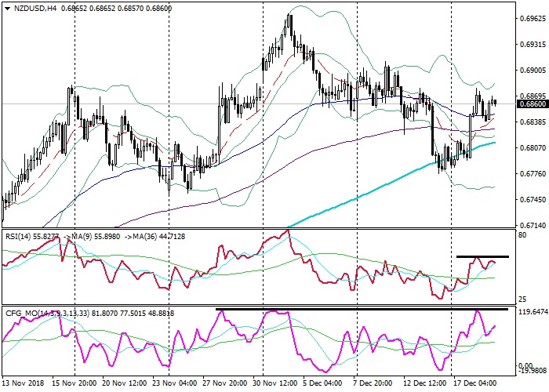
Task: Click the 119.6474 oscillator scale label
Action: point(531,312)
